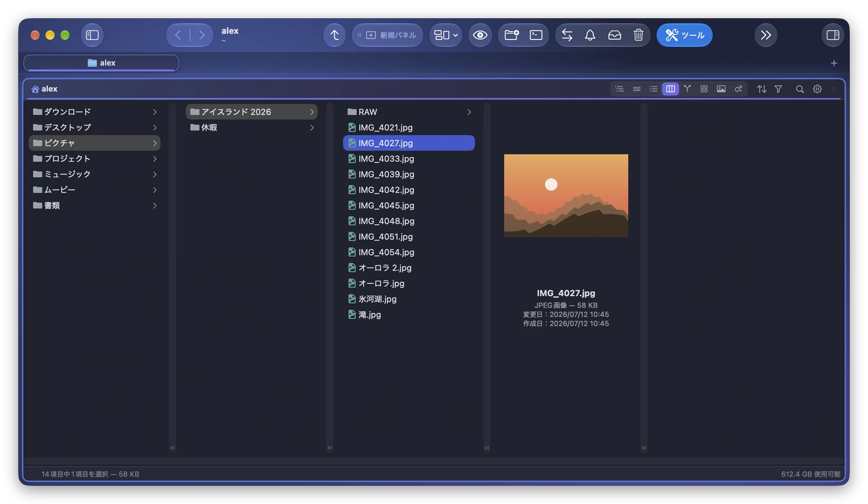The image size is (868, 504).
Task: Expand the 書類 folder chevron
Action: pos(155,206)
